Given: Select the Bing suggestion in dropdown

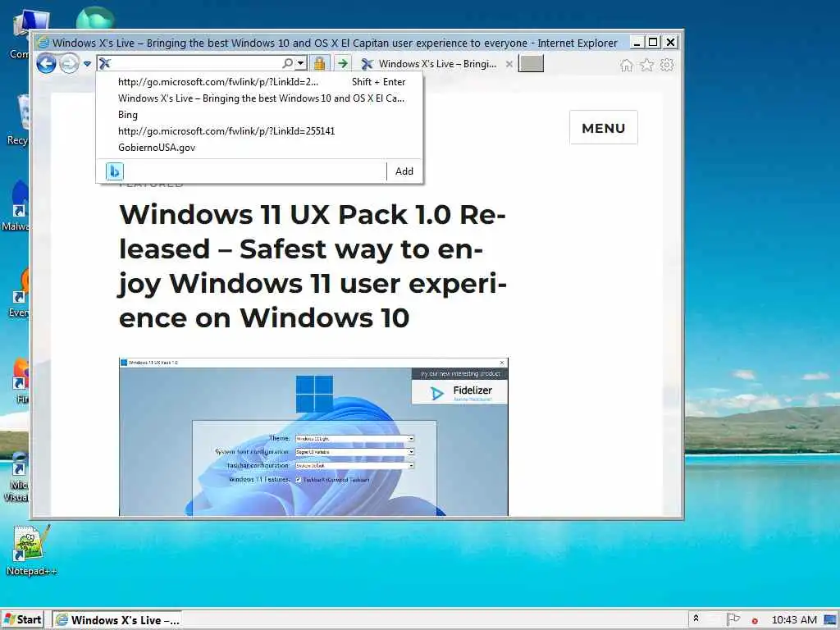Looking at the screenshot, I should [x=259, y=115].
